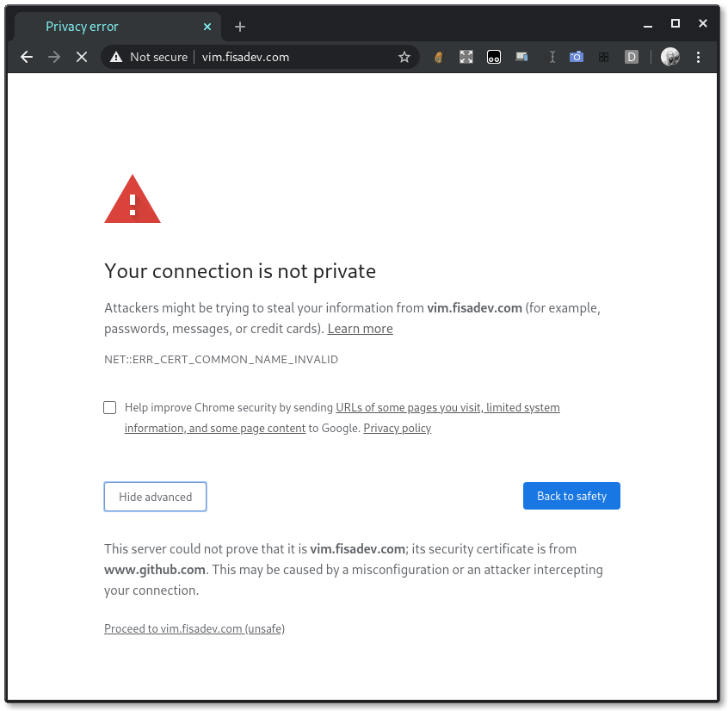This screenshot has height=711, width=728.
Task: Click the Not secure label
Action: click(x=158, y=57)
